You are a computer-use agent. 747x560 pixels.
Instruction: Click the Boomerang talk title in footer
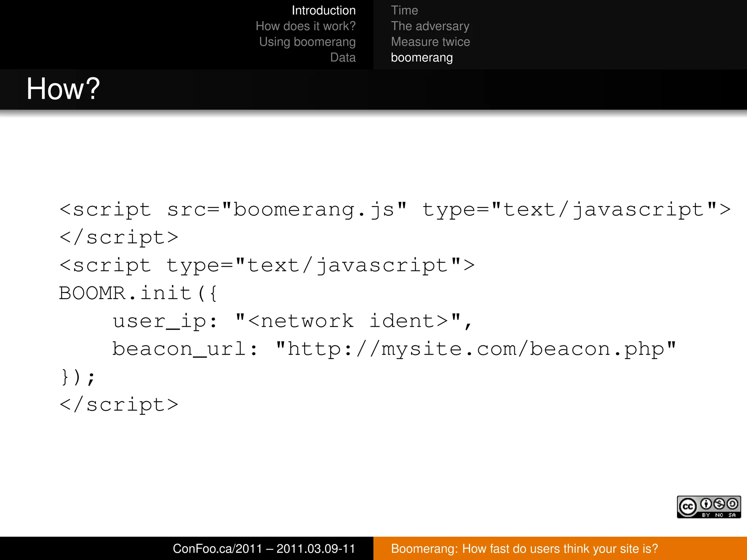click(524, 549)
